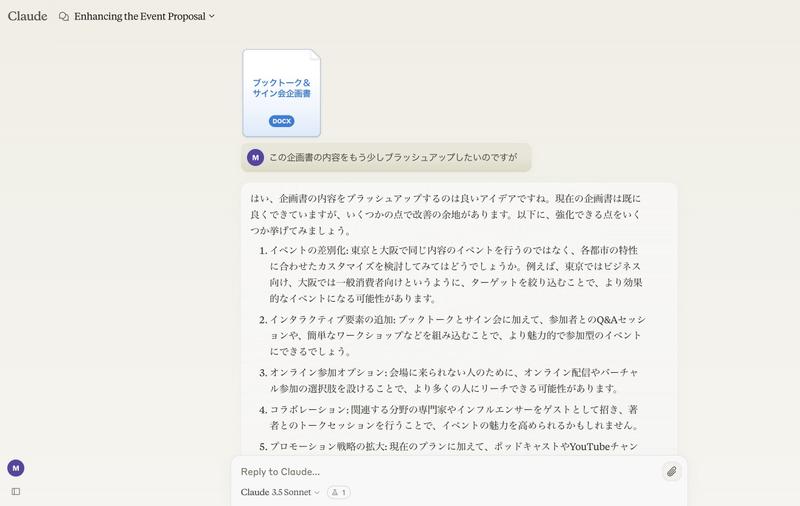
Task: Click the chevron arrow after Claude 3.5 Sonnet
Action: (316, 492)
